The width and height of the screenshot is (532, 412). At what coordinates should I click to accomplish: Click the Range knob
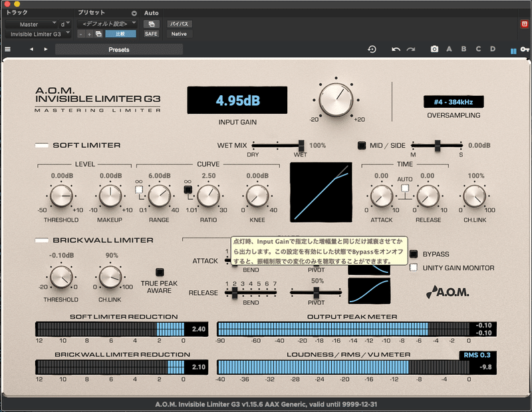point(160,196)
